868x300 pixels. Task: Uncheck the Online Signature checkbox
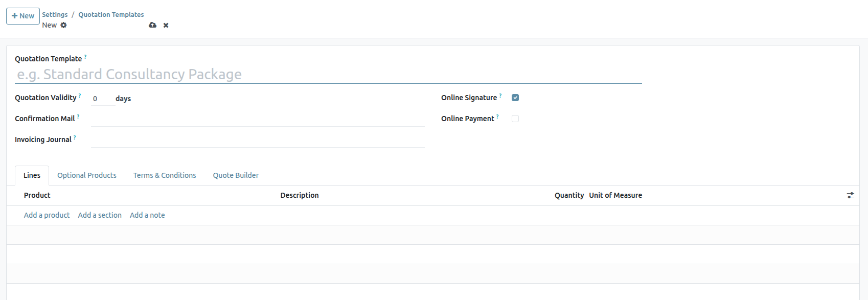click(x=515, y=98)
